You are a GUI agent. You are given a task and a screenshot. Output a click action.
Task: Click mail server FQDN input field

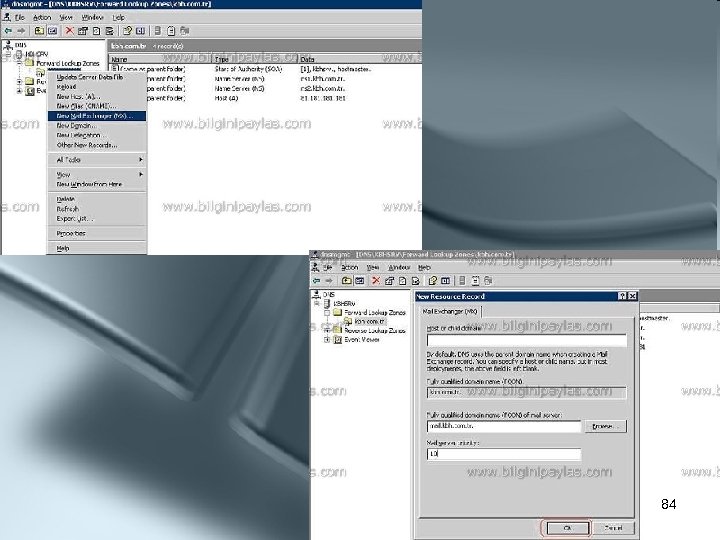(504, 426)
